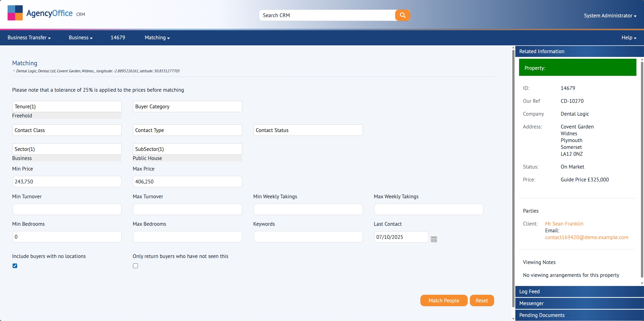This screenshot has height=321, width=644.
Task: Open the Matching dropdown menu
Action: 157,37
